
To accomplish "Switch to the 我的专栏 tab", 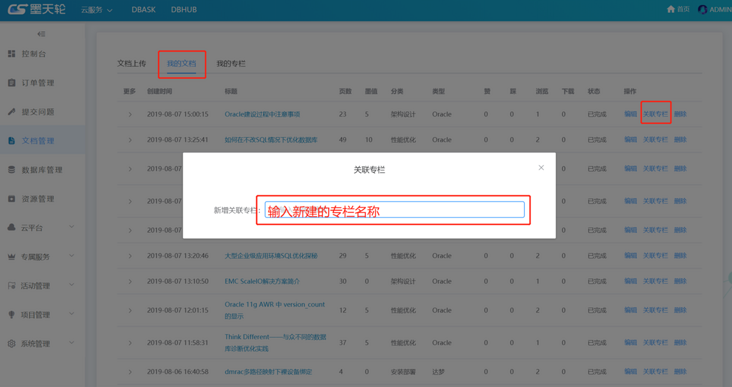I will 231,63.
